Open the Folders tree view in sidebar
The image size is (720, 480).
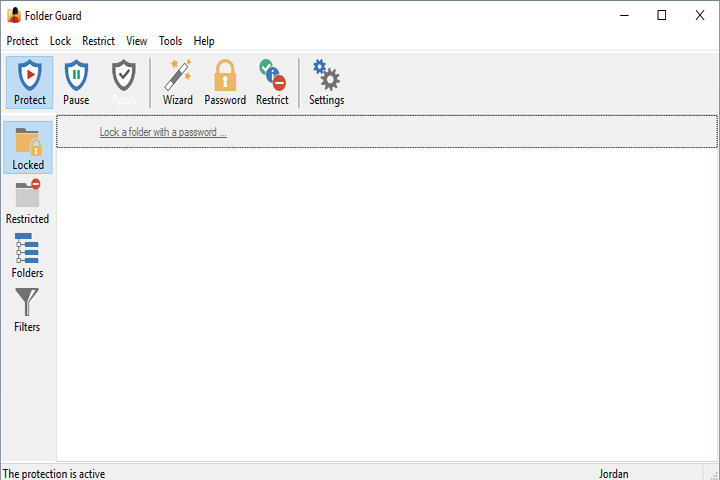click(x=28, y=256)
